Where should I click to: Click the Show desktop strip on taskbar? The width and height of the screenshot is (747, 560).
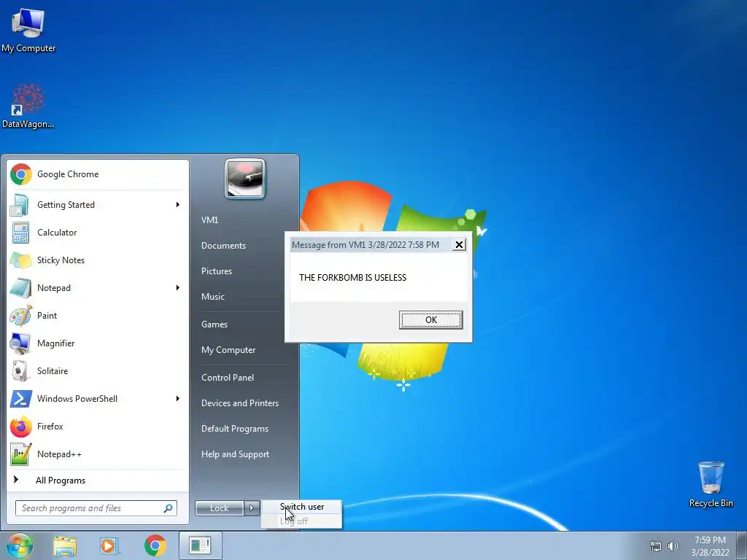742,545
